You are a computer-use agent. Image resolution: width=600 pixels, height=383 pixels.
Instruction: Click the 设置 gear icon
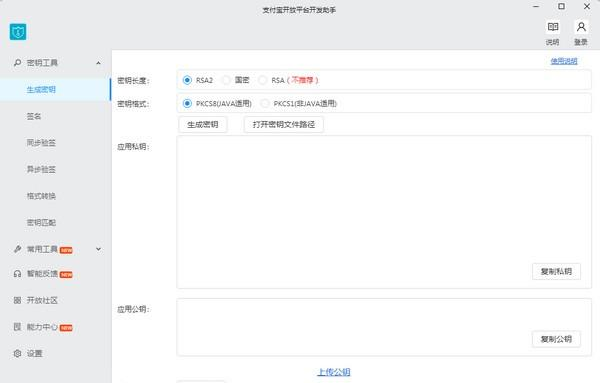click(x=17, y=354)
